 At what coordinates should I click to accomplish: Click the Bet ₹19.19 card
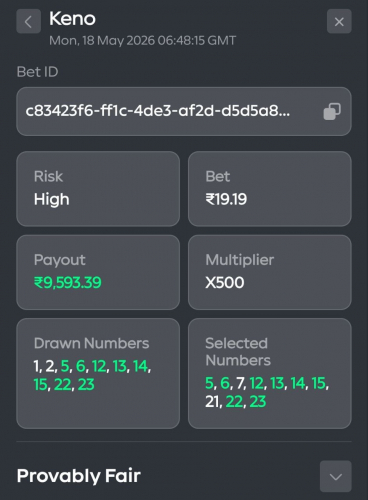pos(270,189)
